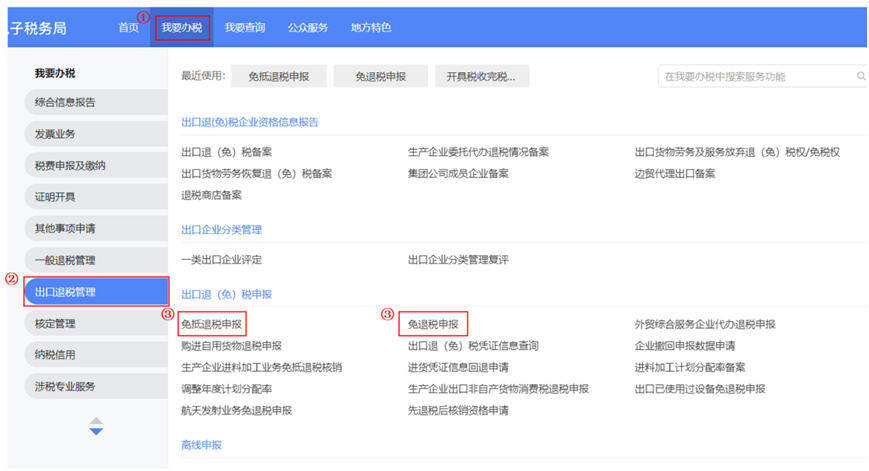Open 纳税信用 in the left sidebar
This screenshot has width=869, height=471.
(x=90, y=354)
